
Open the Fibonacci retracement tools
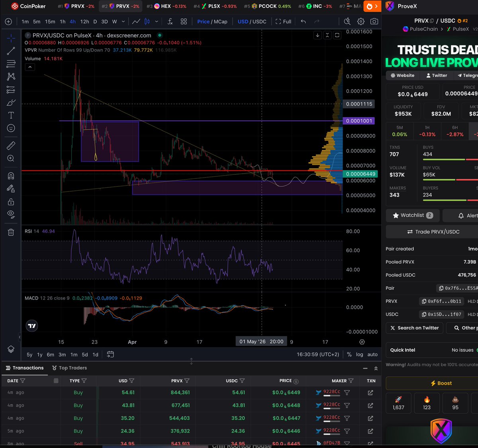(11, 63)
